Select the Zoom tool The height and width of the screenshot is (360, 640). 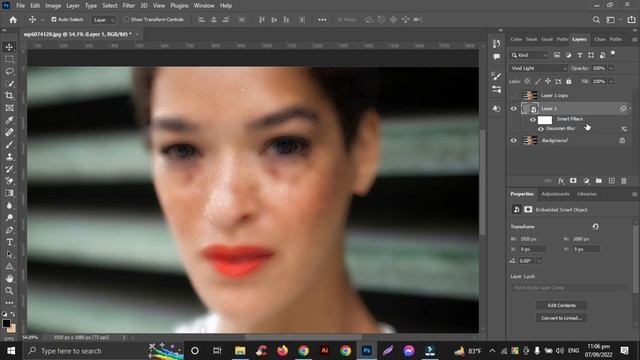pos(9,291)
